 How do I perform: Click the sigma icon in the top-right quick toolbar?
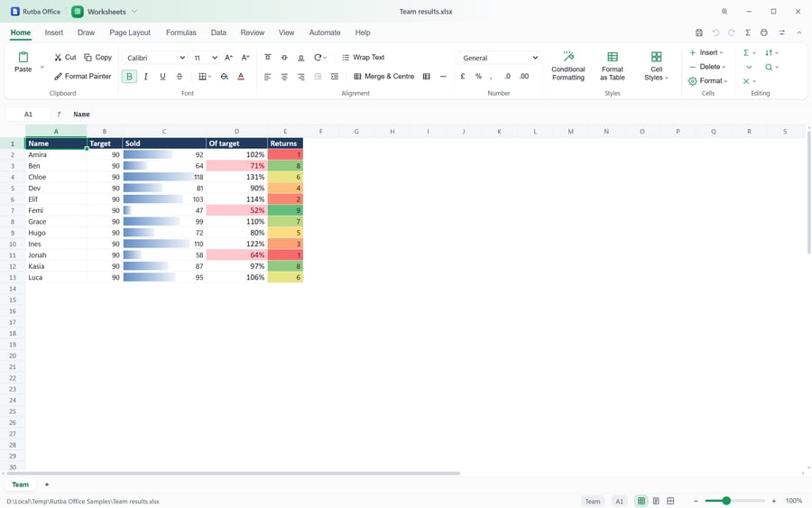coord(748,32)
